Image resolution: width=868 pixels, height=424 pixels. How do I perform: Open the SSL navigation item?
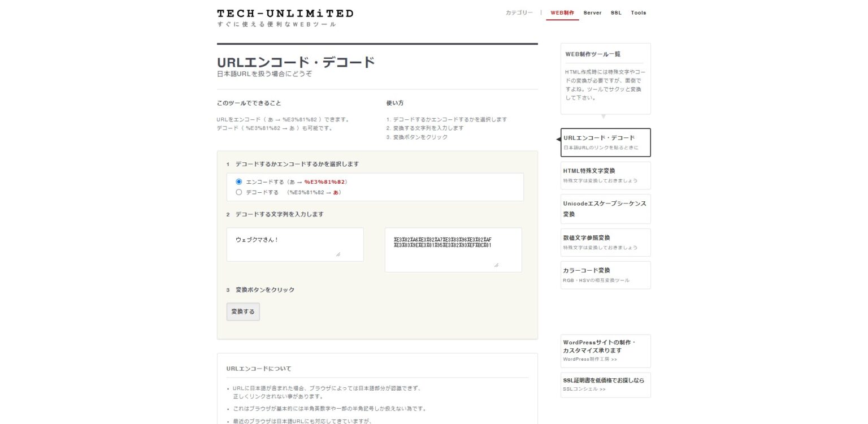[x=615, y=13]
